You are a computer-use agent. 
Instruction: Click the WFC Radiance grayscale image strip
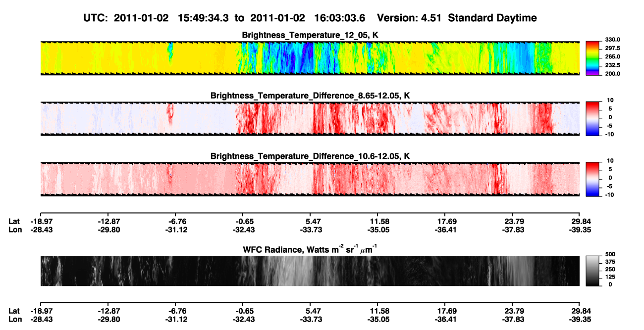[x=310, y=271]
